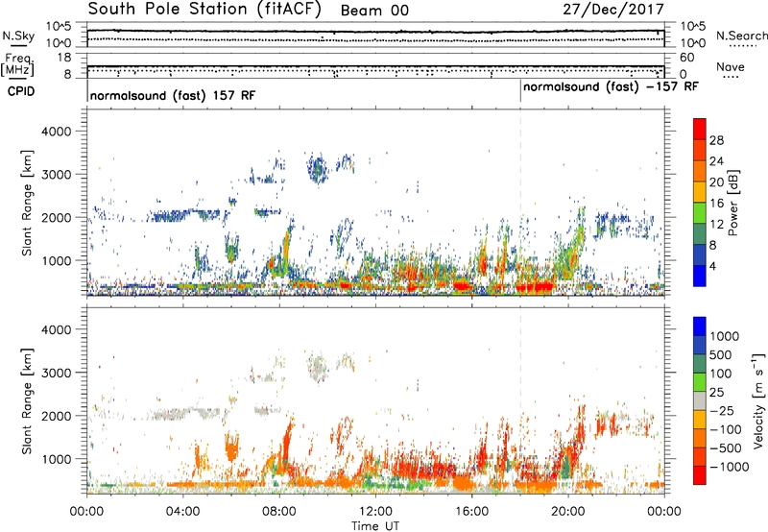Click the velocity panel's "Slant Range [km]" label
The image size is (768, 532).
[27, 400]
